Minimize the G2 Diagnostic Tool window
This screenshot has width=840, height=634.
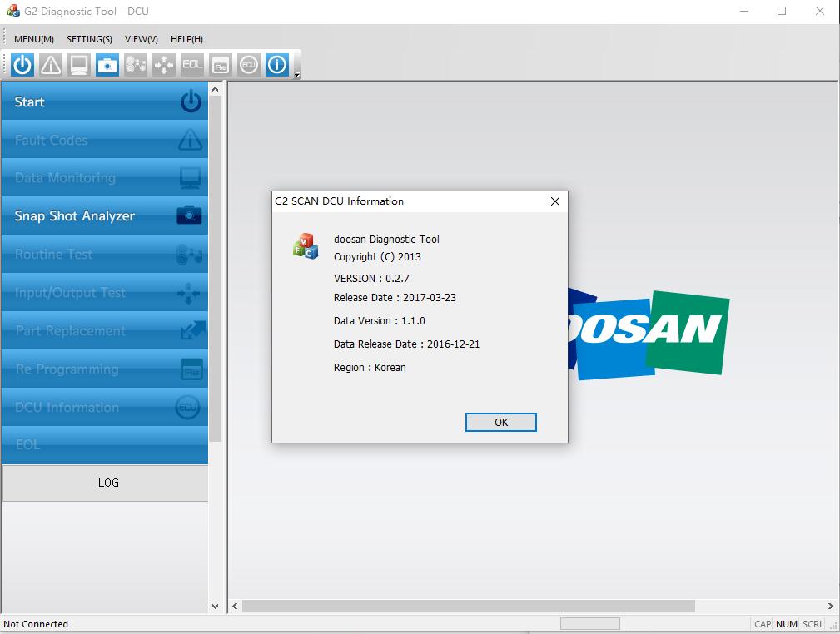pos(744,11)
